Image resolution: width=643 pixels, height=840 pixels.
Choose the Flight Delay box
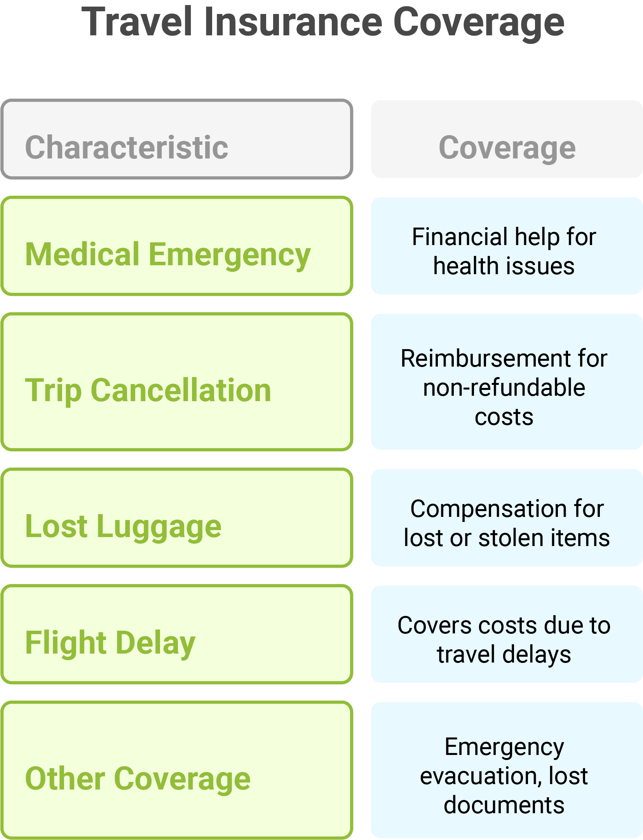pos(177,634)
